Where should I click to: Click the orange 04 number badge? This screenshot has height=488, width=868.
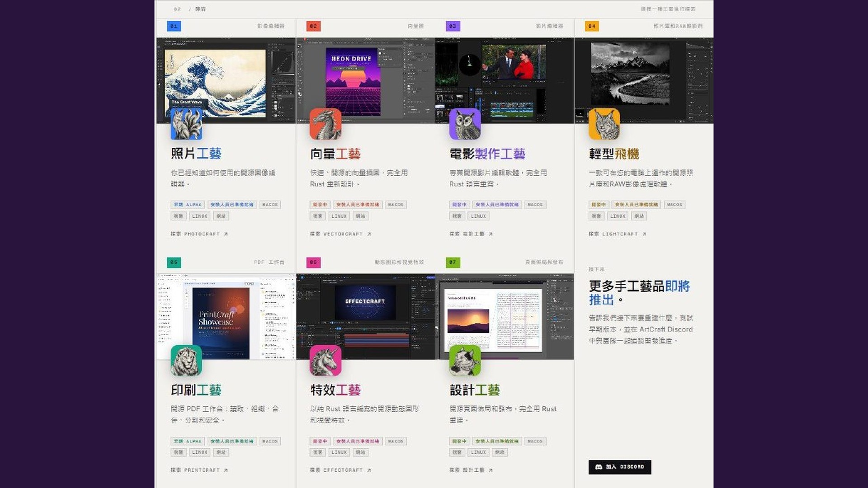tap(592, 26)
